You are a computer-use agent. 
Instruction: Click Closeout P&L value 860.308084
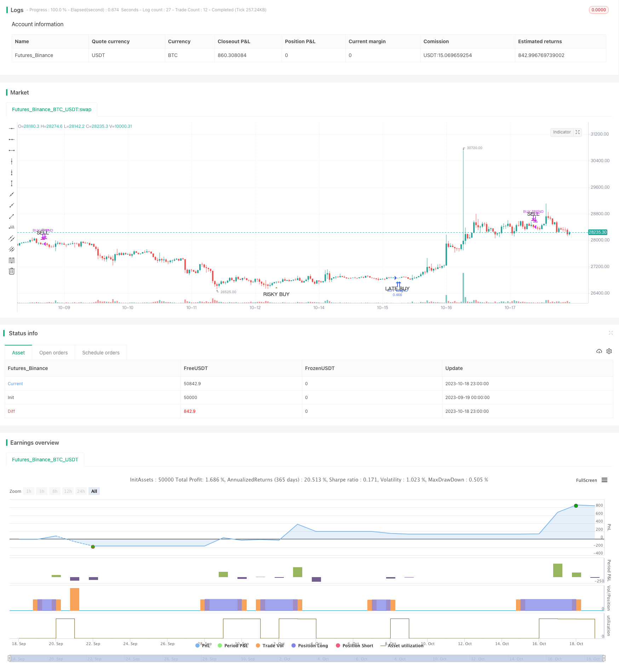232,55
